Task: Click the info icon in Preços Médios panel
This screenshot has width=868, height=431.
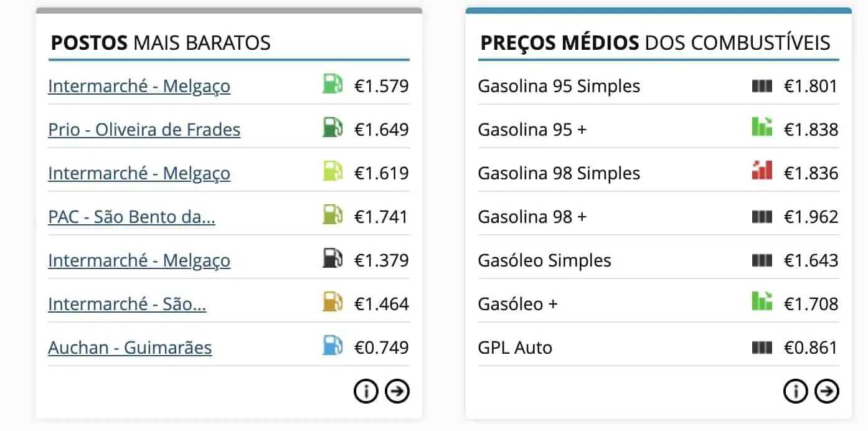Action: (x=795, y=391)
